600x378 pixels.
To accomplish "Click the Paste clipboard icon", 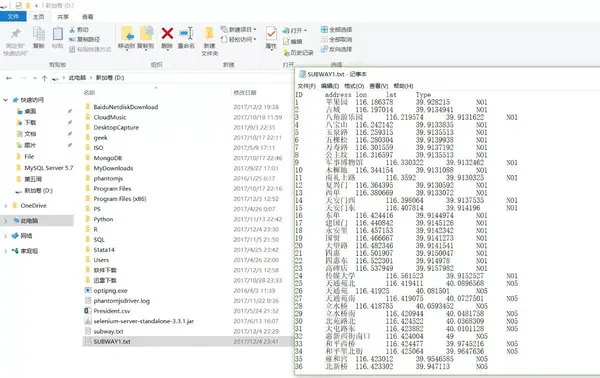I will pyautogui.click(x=58, y=34).
